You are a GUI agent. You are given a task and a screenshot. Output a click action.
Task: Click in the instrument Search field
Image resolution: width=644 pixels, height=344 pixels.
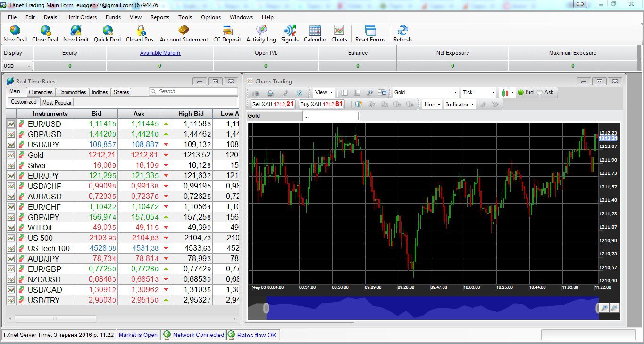pos(193,91)
